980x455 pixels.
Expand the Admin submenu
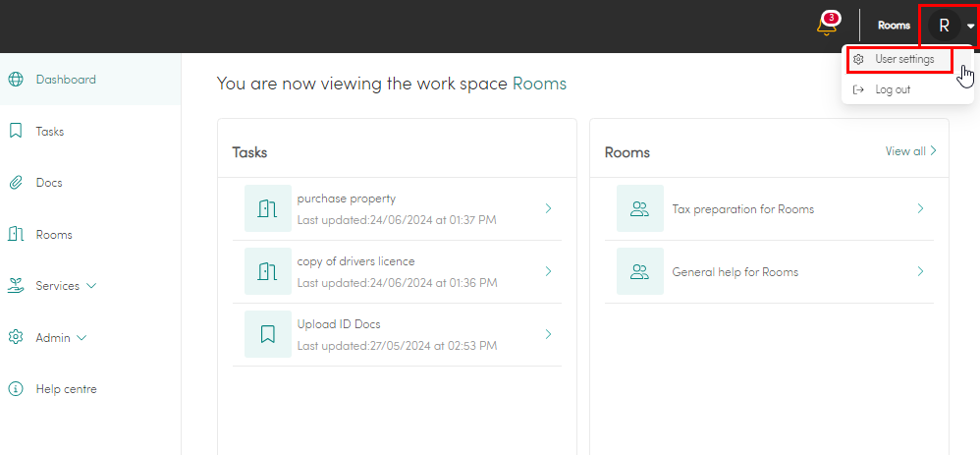82,338
